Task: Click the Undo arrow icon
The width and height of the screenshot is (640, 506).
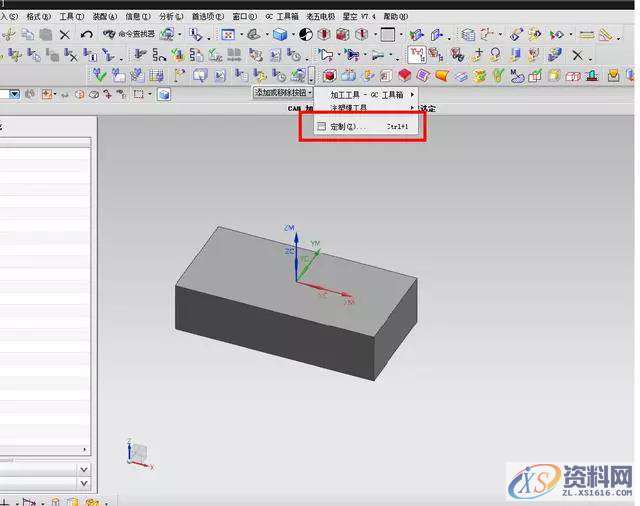Action: click(x=87, y=34)
